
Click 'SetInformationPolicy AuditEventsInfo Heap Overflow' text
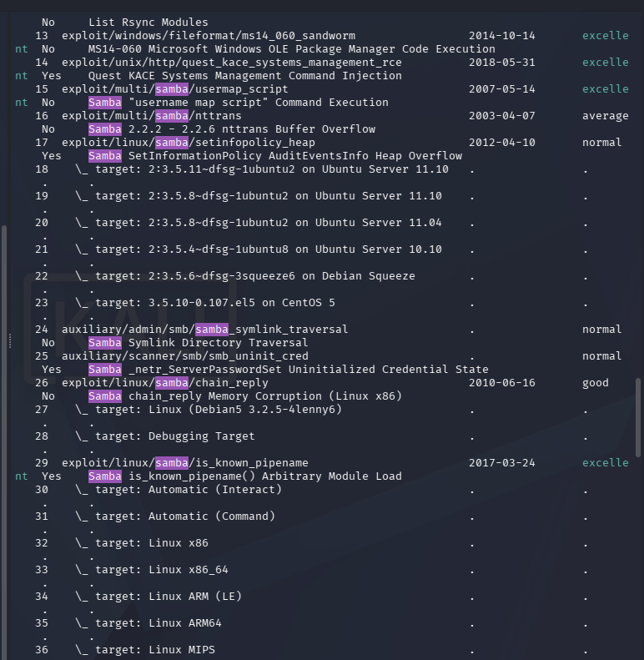295,156
